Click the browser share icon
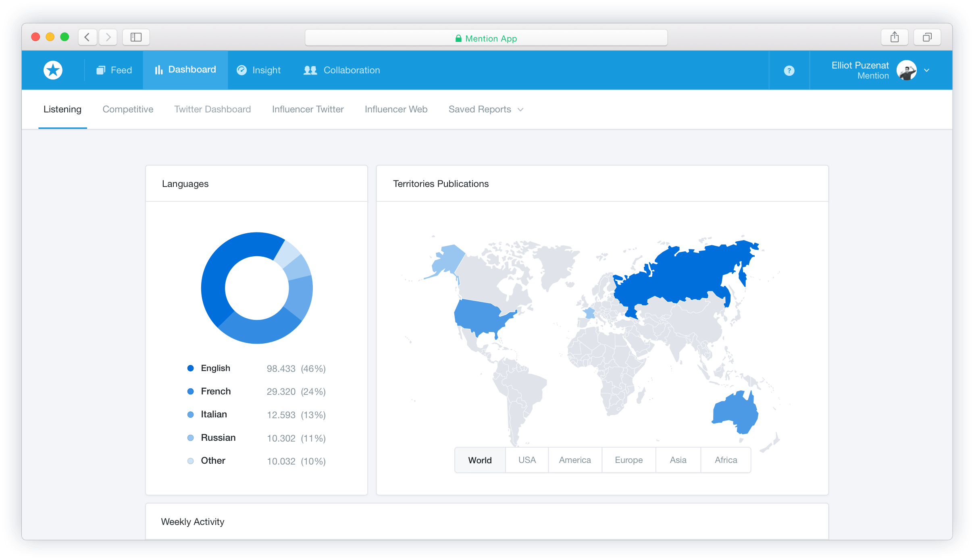 (x=895, y=37)
